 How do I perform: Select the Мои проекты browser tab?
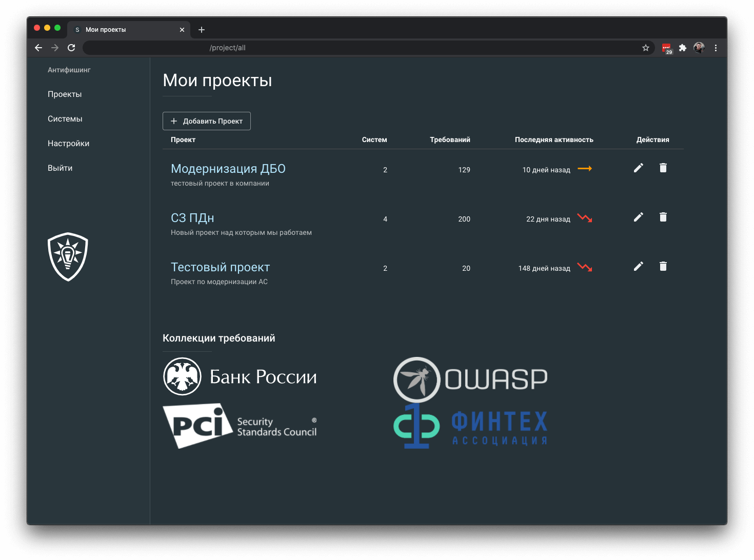pyautogui.click(x=129, y=30)
